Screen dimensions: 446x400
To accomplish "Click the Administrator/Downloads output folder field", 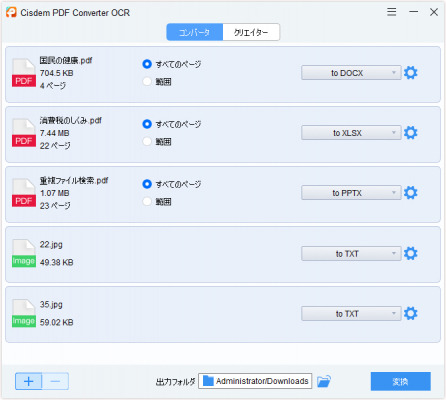I will 255,381.
